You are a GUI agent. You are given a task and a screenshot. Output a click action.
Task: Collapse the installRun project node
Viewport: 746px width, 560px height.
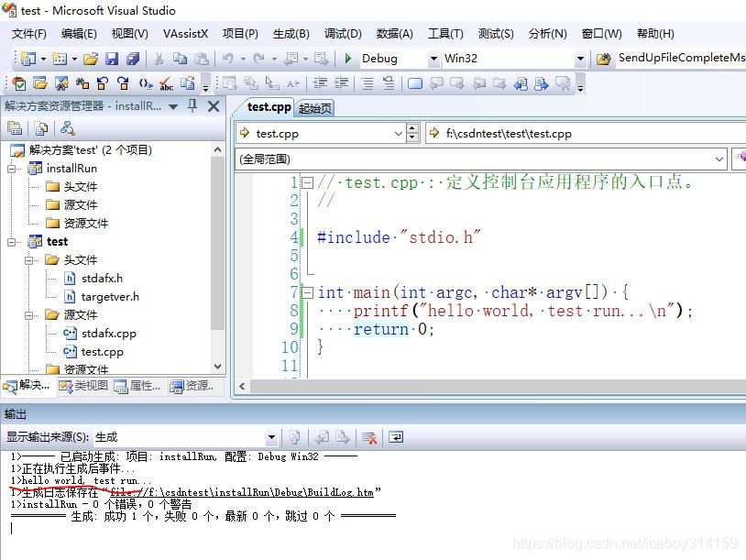coord(12,169)
